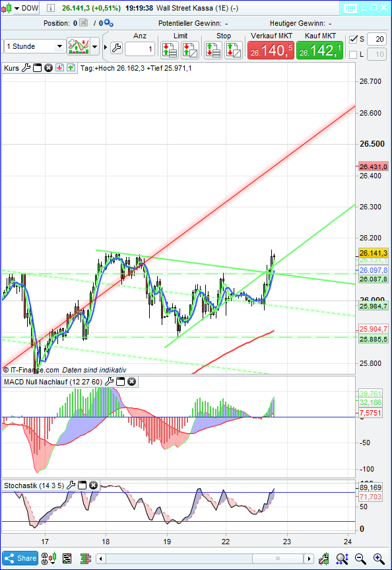The height and width of the screenshot is (570, 392).
Task: Collapse the trading toolbar arrow
Action: pyautogui.click(x=106, y=48)
